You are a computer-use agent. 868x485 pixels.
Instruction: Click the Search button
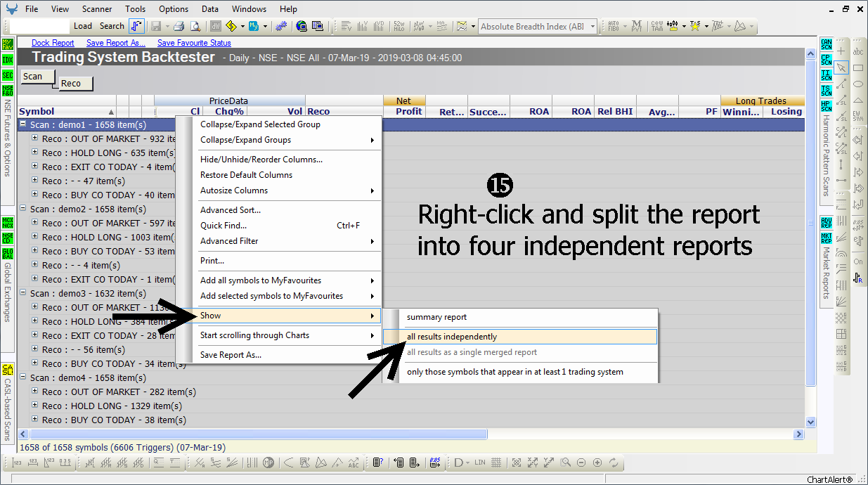tap(112, 26)
